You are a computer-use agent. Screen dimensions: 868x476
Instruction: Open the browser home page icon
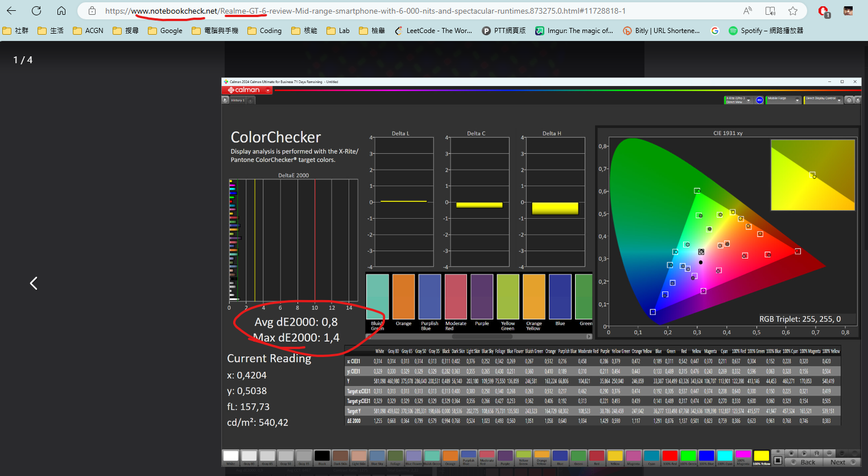61,11
